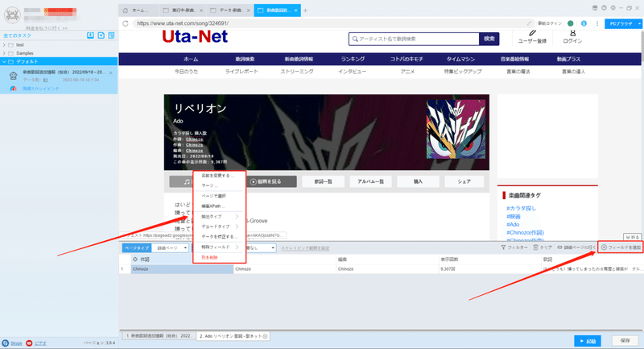
Task: Reload the page with the refresh icon
Action: coord(126,23)
